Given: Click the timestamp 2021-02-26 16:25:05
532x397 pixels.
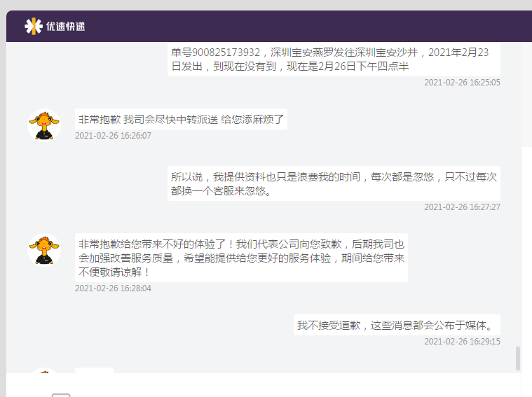Looking at the screenshot, I should click(x=462, y=83).
